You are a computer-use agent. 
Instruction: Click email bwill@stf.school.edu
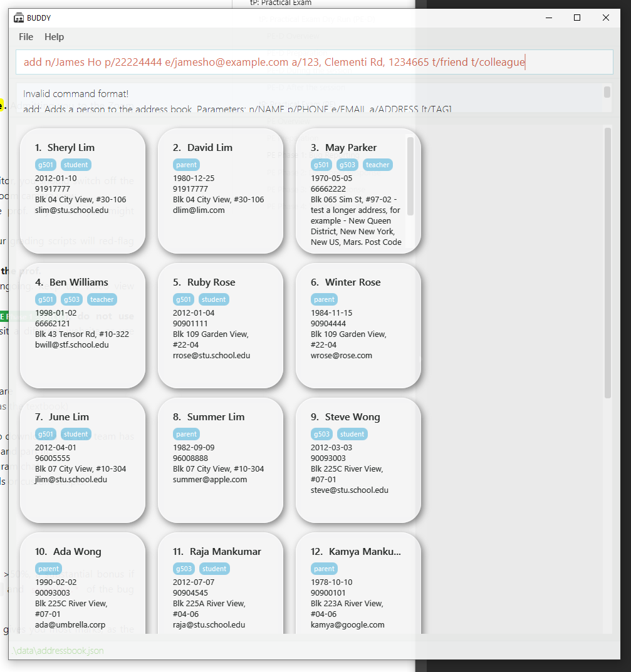[x=71, y=344]
